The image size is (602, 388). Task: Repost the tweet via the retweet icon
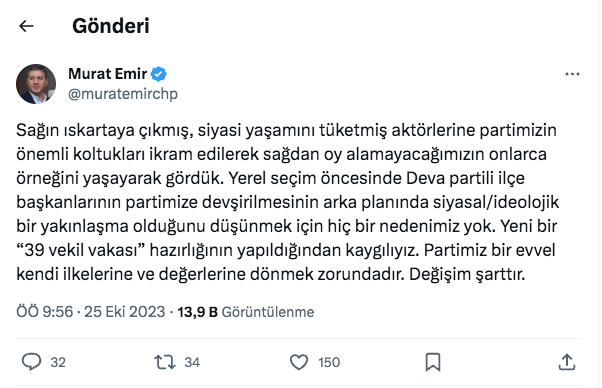coord(165,362)
